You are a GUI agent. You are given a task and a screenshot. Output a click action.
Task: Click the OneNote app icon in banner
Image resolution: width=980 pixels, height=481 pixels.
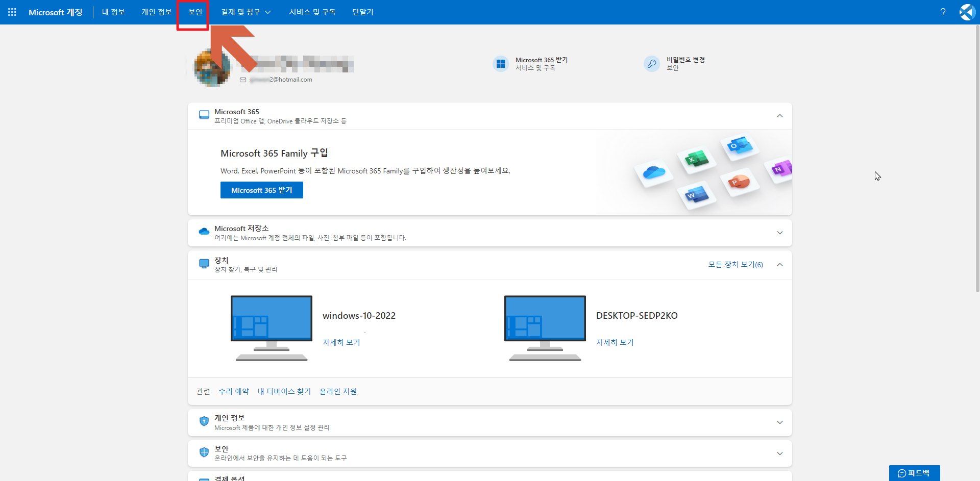click(x=780, y=169)
